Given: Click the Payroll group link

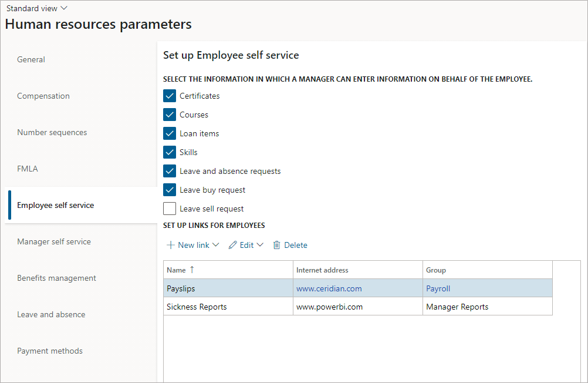Looking at the screenshot, I should (x=438, y=288).
